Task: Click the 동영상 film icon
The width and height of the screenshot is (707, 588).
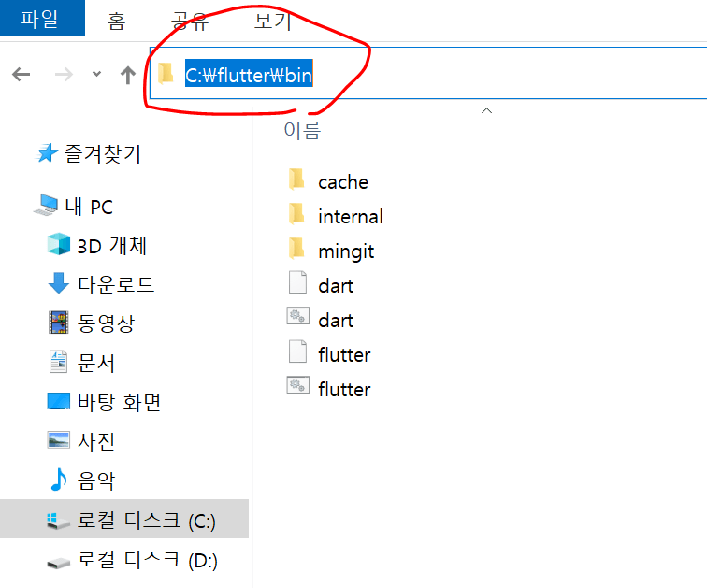Action: click(x=59, y=323)
